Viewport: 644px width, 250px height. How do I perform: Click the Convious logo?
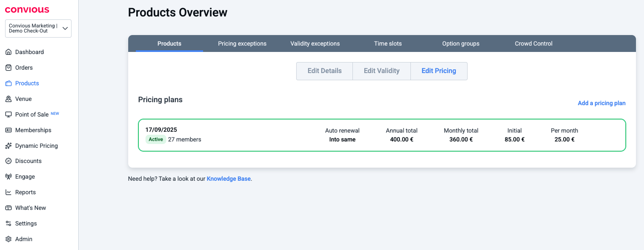click(27, 10)
